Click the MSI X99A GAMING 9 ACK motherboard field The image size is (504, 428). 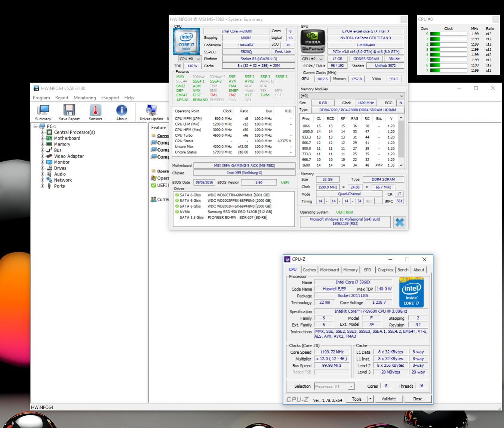point(244,165)
